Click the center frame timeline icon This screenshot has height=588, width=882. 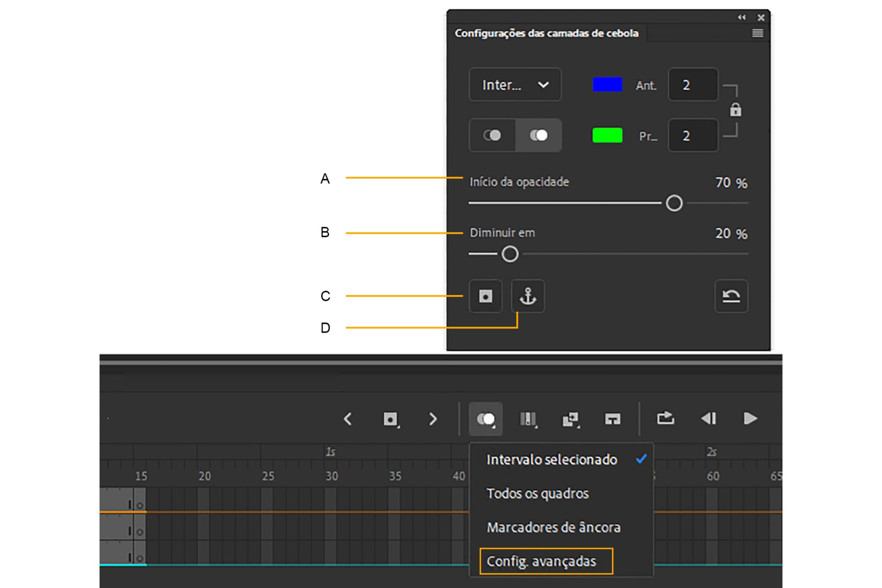point(612,418)
